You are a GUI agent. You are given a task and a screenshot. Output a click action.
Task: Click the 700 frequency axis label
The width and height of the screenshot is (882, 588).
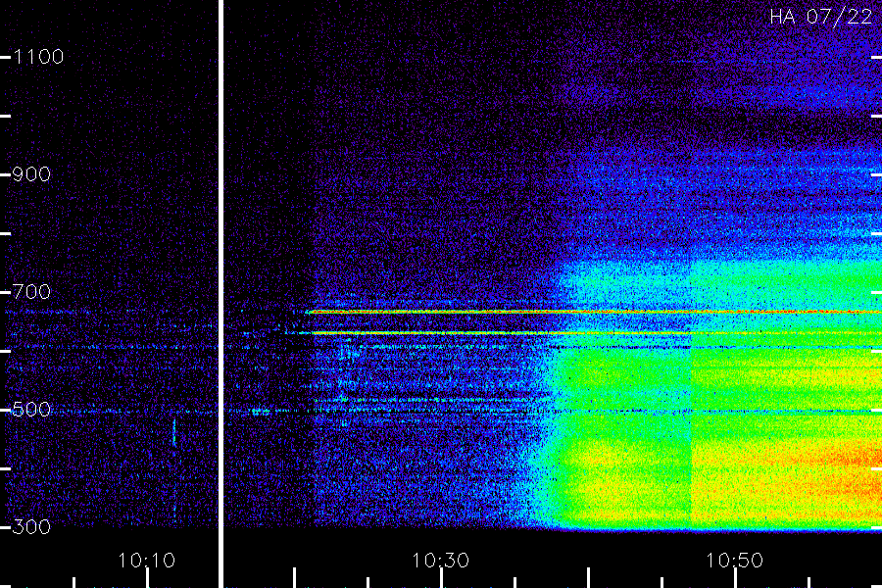click(x=31, y=292)
